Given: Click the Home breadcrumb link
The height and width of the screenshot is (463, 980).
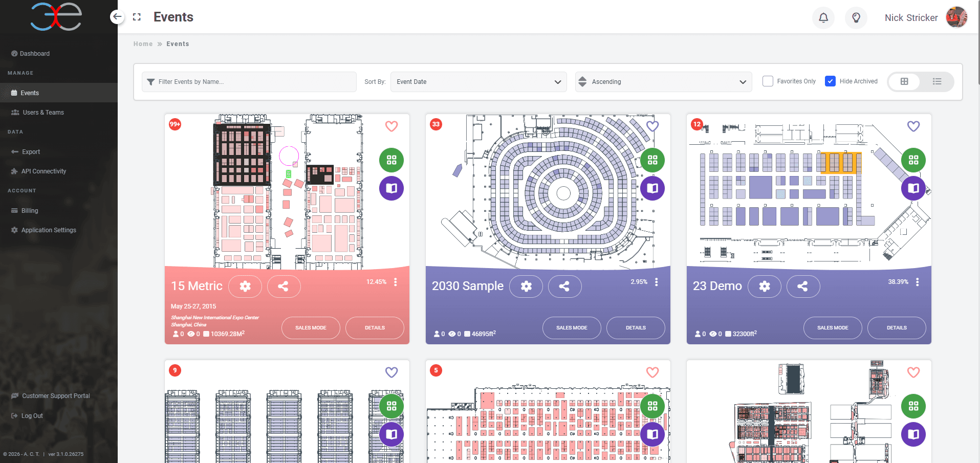Looking at the screenshot, I should [x=143, y=44].
